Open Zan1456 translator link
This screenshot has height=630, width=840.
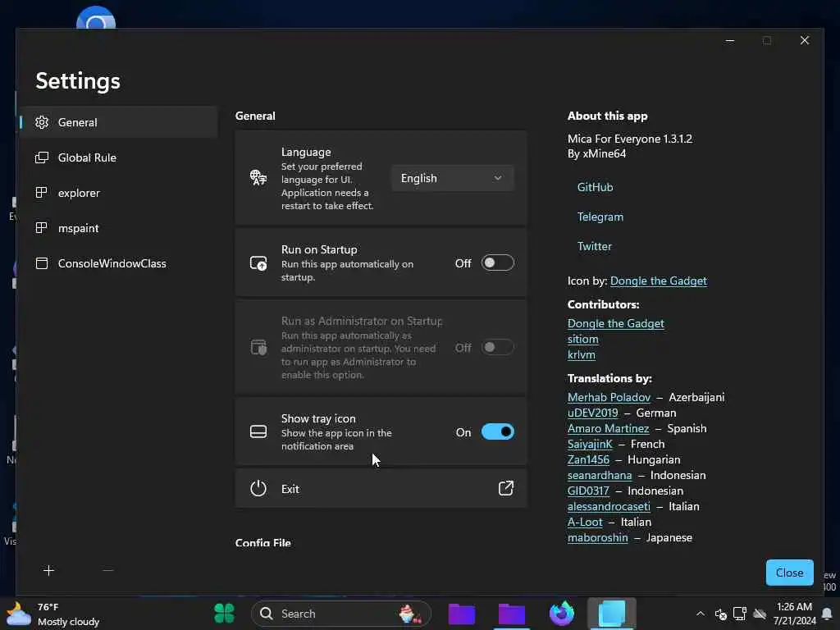(588, 459)
